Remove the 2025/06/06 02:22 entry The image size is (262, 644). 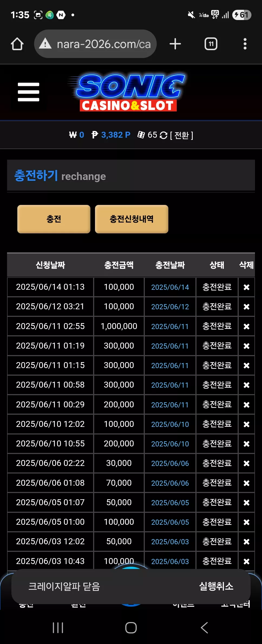click(x=246, y=463)
